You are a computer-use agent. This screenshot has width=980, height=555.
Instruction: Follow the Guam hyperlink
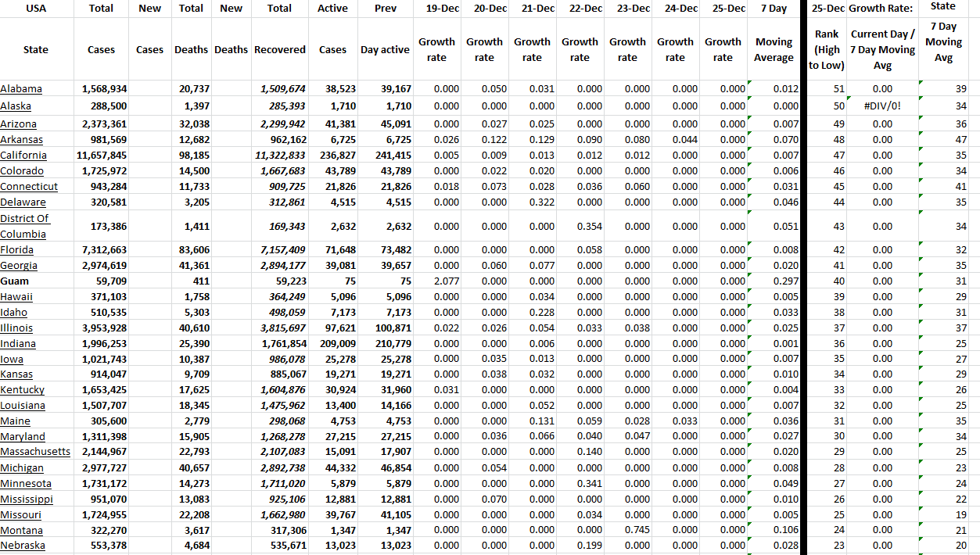14,281
